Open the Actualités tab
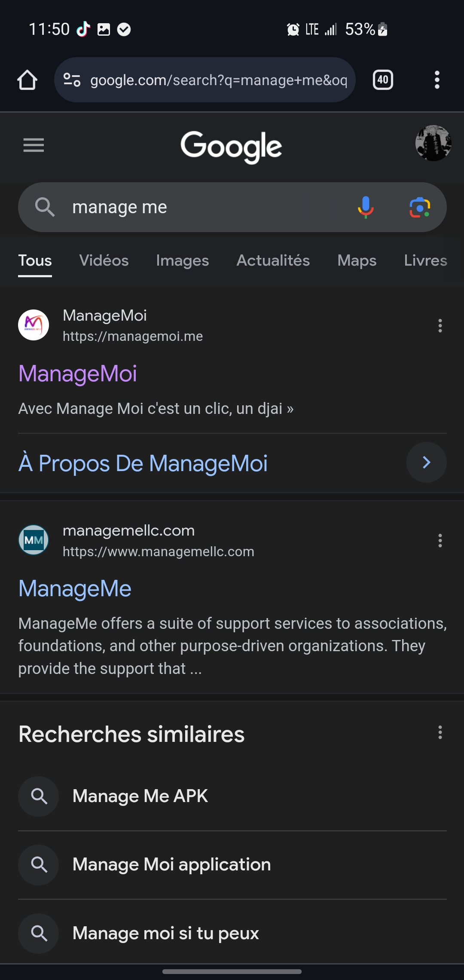Screen dimensions: 464x980 pyautogui.click(x=273, y=260)
